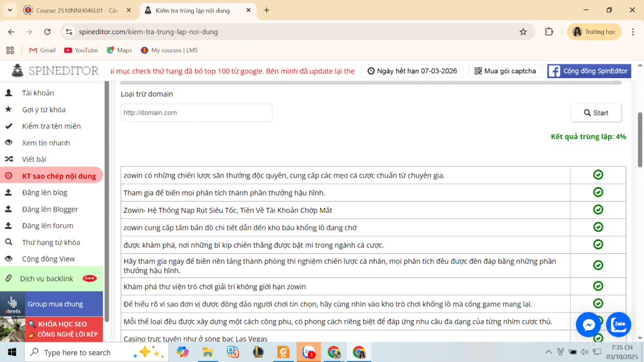Image resolution: width=644 pixels, height=362 pixels.
Task: Open the Zalo chat floating icon
Action: 618,324
